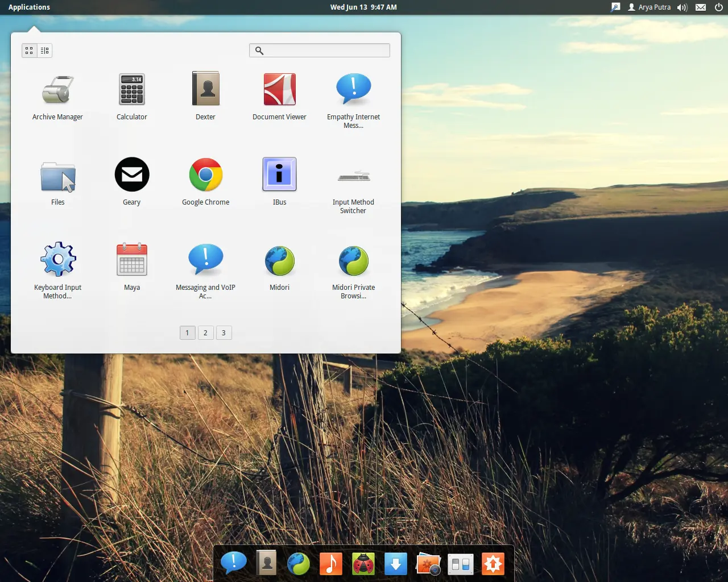Open the contacts book icon in dock

[266, 563]
